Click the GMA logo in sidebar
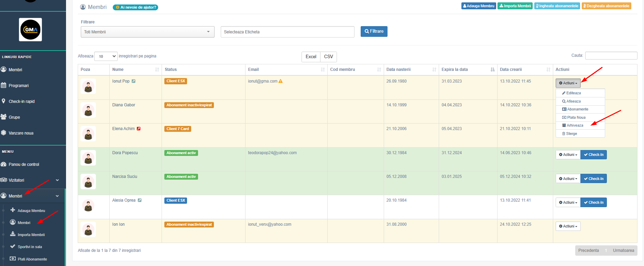The height and width of the screenshot is (266, 644). (30, 30)
